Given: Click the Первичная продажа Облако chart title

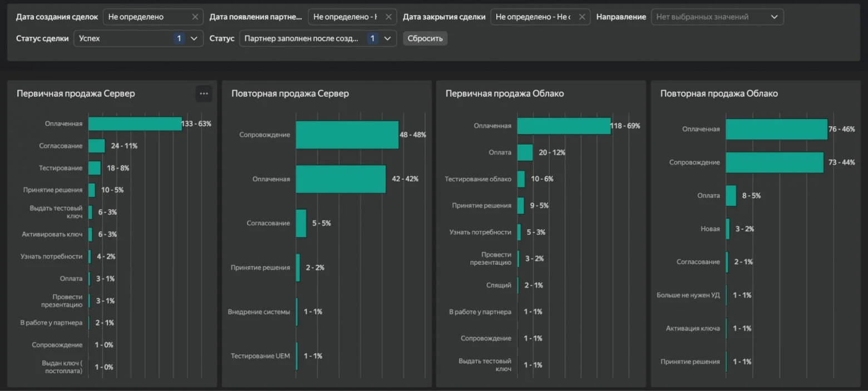Looking at the screenshot, I should 505,93.
